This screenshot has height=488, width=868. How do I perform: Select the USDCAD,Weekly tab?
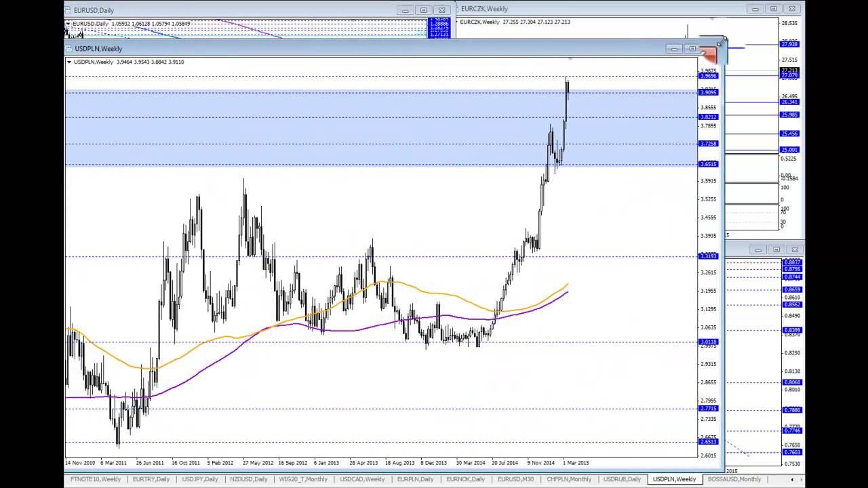tap(362, 479)
